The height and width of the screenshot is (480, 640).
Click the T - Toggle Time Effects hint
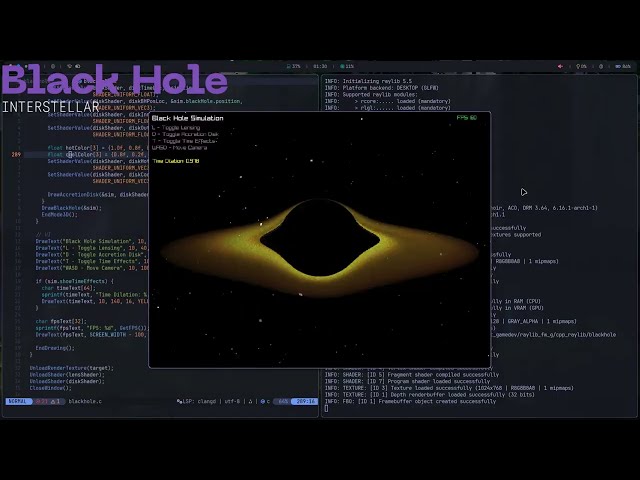coord(184,141)
